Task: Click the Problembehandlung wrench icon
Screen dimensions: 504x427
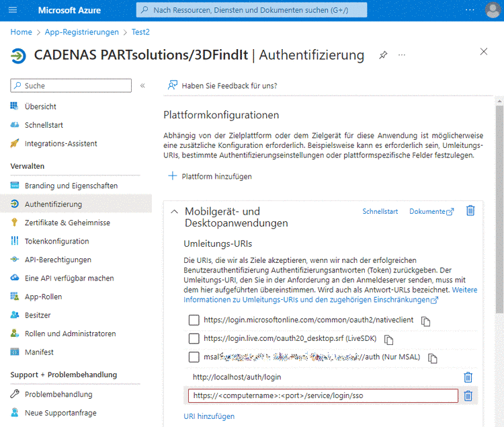Action: point(15,394)
